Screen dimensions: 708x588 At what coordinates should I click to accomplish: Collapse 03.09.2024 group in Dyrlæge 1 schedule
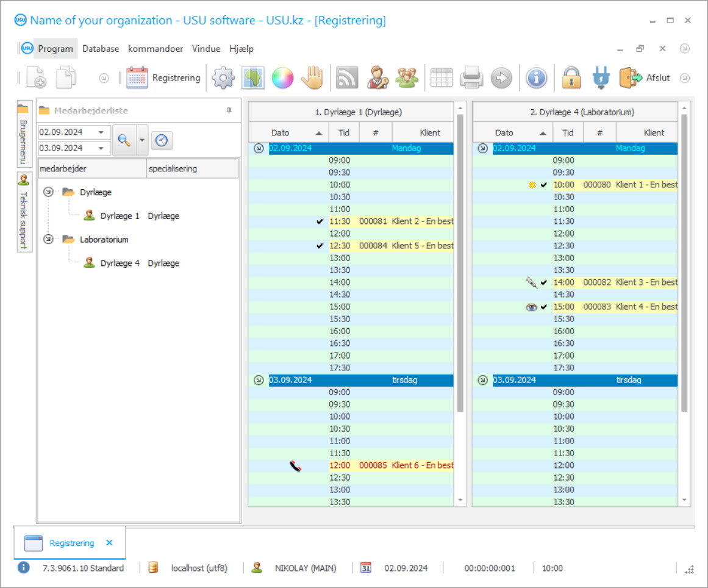coord(259,380)
